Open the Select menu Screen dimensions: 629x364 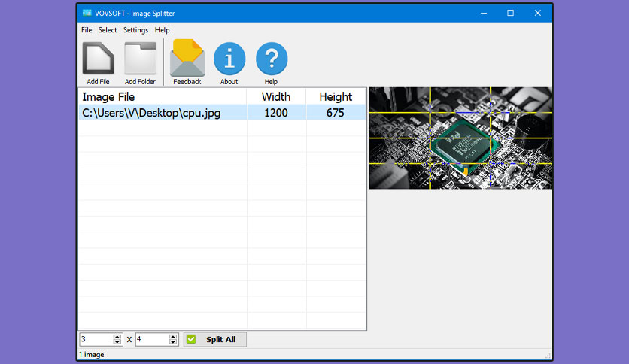click(x=108, y=30)
